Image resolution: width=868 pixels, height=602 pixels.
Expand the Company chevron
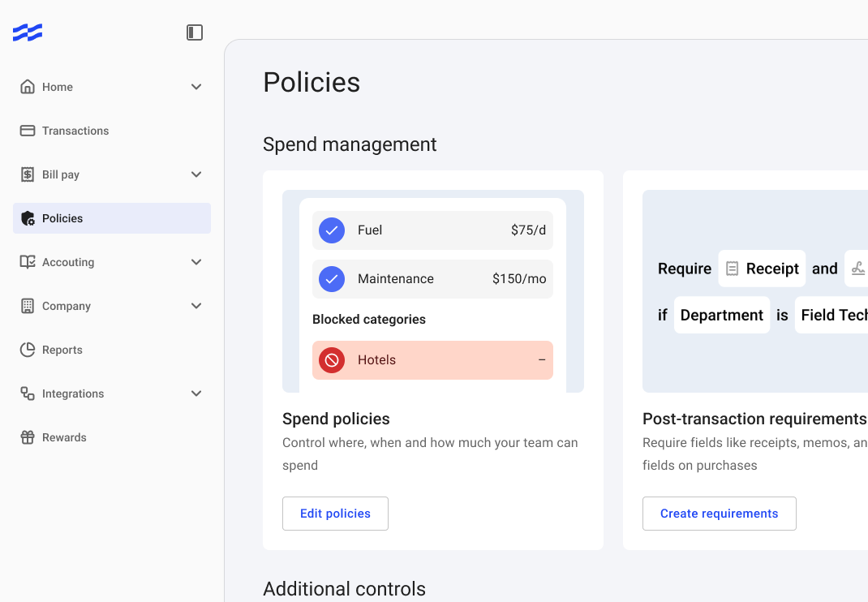coord(196,306)
